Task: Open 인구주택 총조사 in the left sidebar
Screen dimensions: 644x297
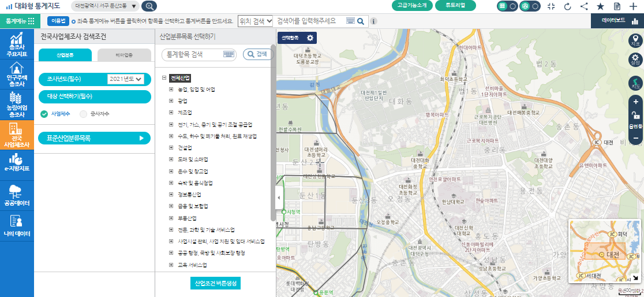Action: click(x=17, y=74)
